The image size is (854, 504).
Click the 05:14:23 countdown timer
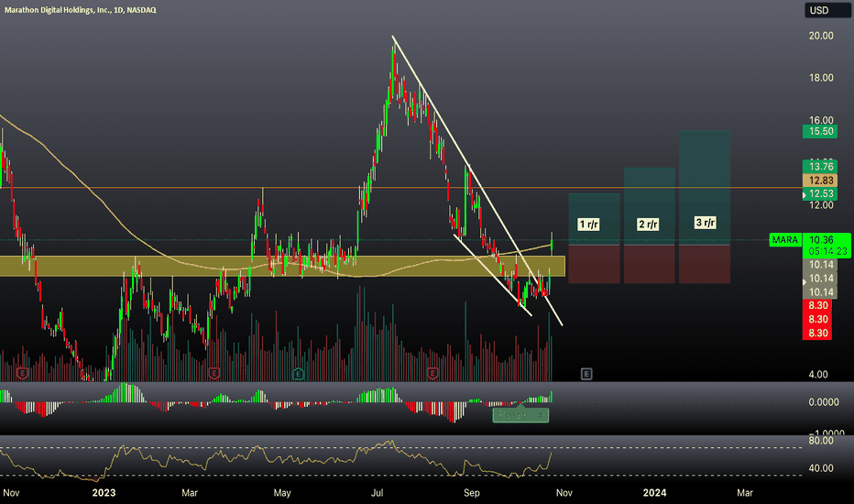tap(827, 252)
